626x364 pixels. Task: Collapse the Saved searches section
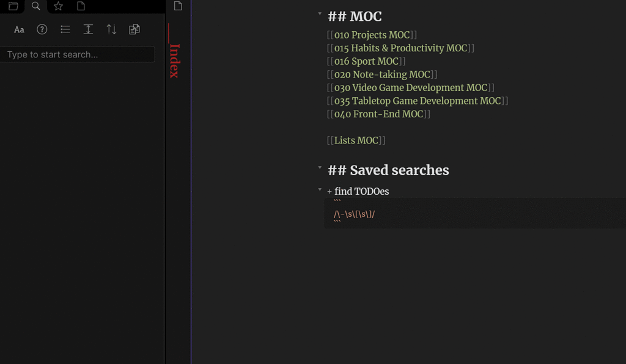[320, 167]
